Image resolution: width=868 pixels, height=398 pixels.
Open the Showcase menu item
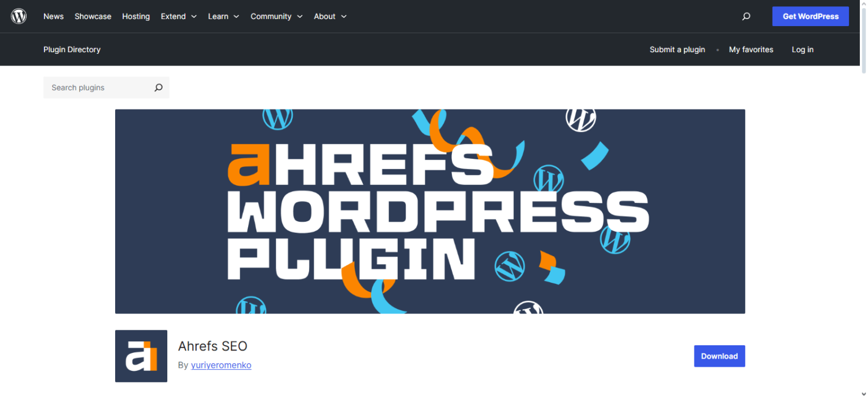[93, 16]
